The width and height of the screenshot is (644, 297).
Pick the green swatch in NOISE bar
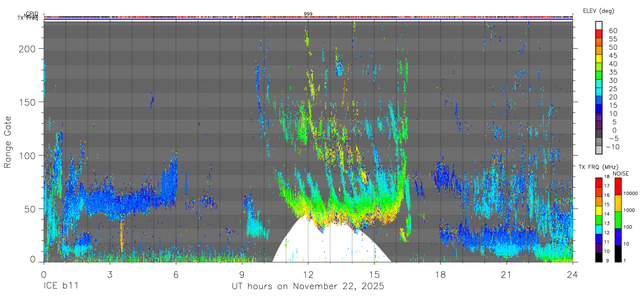[x=618, y=220]
